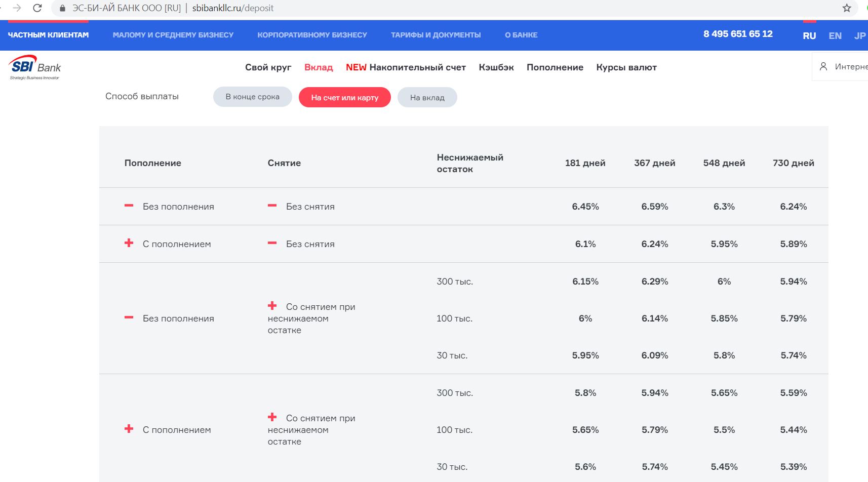The width and height of the screenshot is (868, 482).
Task: Open Малому и среднему бизнесу section
Action: click(x=173, y=35)
